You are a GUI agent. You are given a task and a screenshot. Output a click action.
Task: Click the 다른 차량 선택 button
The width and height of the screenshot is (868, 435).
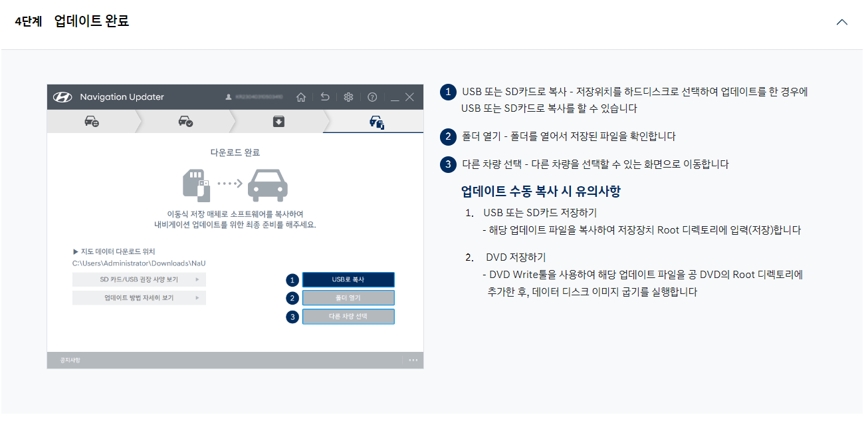[348, 317]
